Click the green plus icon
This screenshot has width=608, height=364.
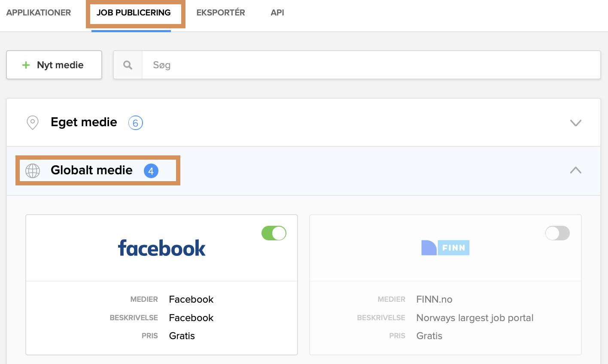(26, 65)
